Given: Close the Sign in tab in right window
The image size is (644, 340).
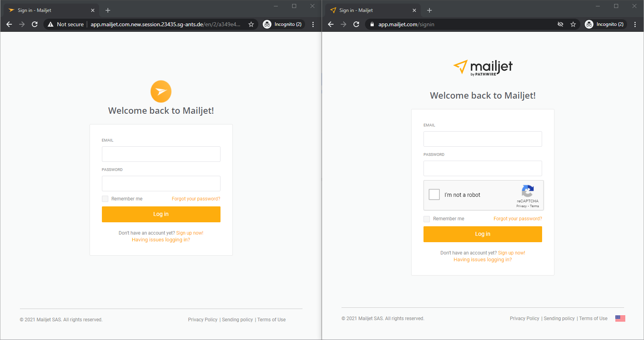Looking at the screenshot, I should point(414,10).
